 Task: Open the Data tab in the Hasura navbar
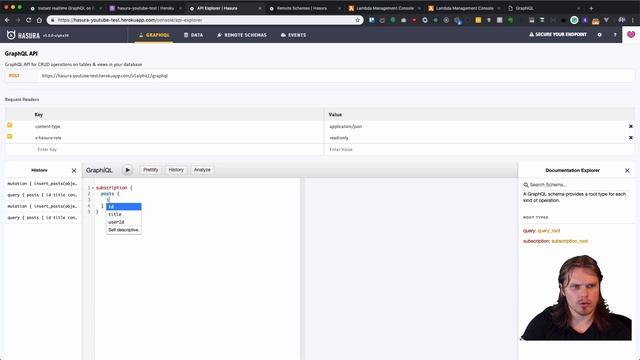pos(193,35)
